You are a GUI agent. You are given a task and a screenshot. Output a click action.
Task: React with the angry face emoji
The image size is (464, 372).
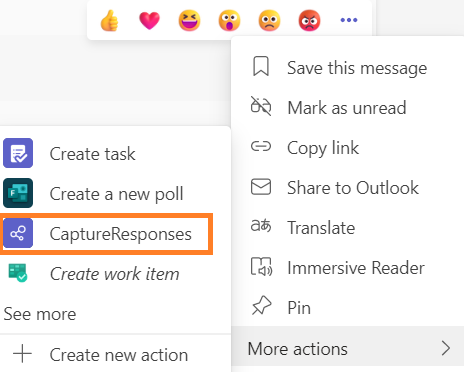click(309, 20)
